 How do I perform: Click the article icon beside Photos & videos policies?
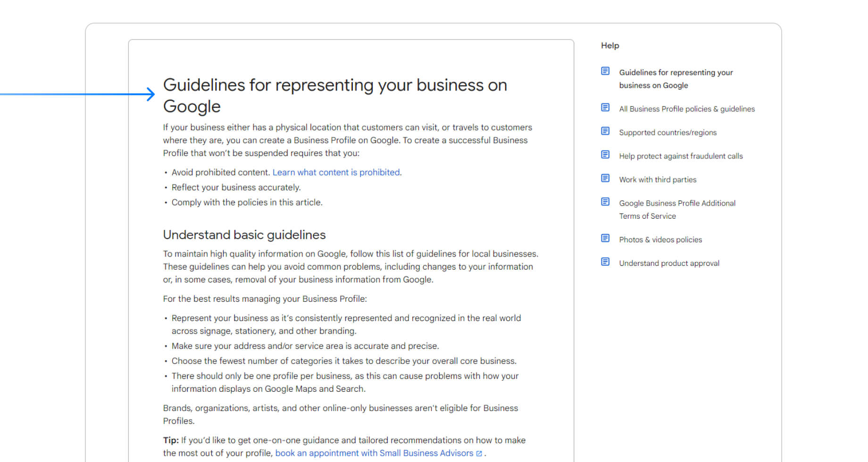coord(605,238)
